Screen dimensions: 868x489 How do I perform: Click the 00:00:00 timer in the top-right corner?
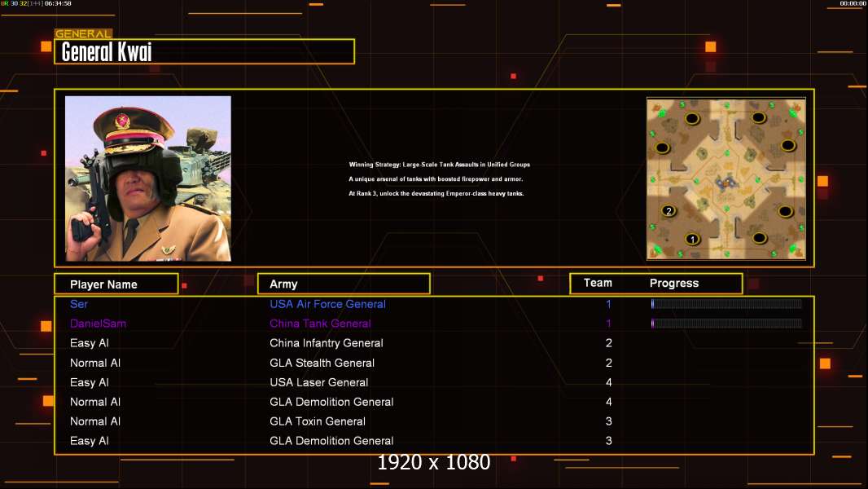click(x=852, y=4)
